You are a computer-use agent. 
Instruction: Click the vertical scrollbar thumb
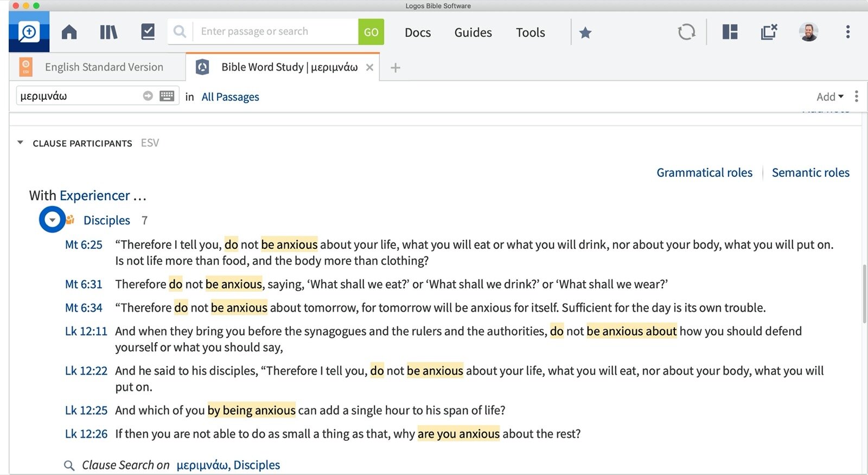[x=864, y=293]
